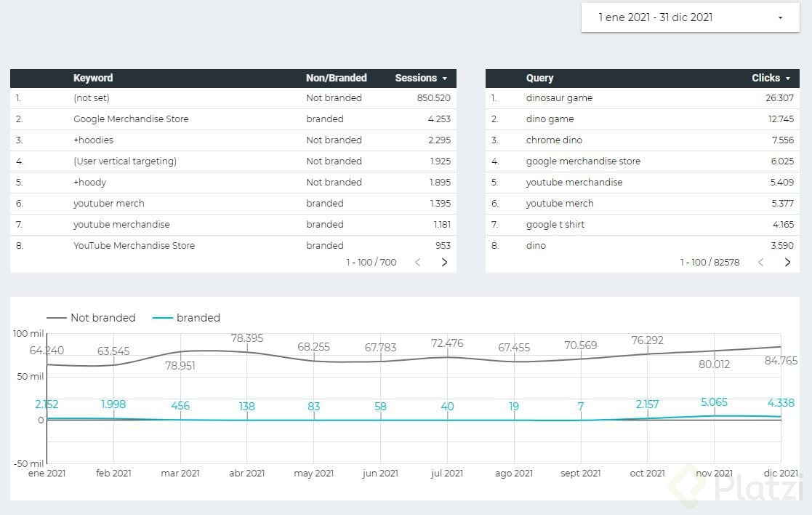Image resolution: width=812 pixels, height=515 pixels.
Task: Click the 64.240 data label for ene 2021
Action: (47, 350)
